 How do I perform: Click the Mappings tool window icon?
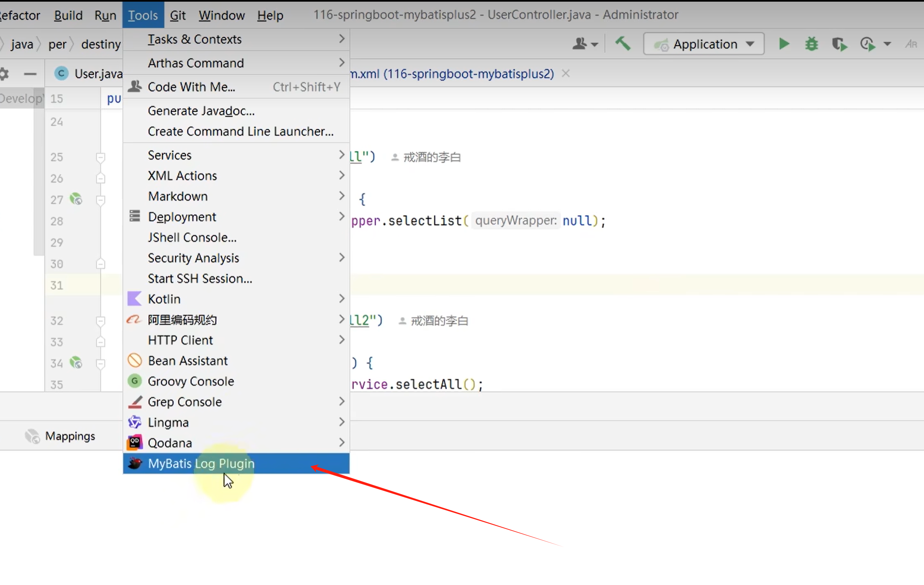click(x=32, y=436)
